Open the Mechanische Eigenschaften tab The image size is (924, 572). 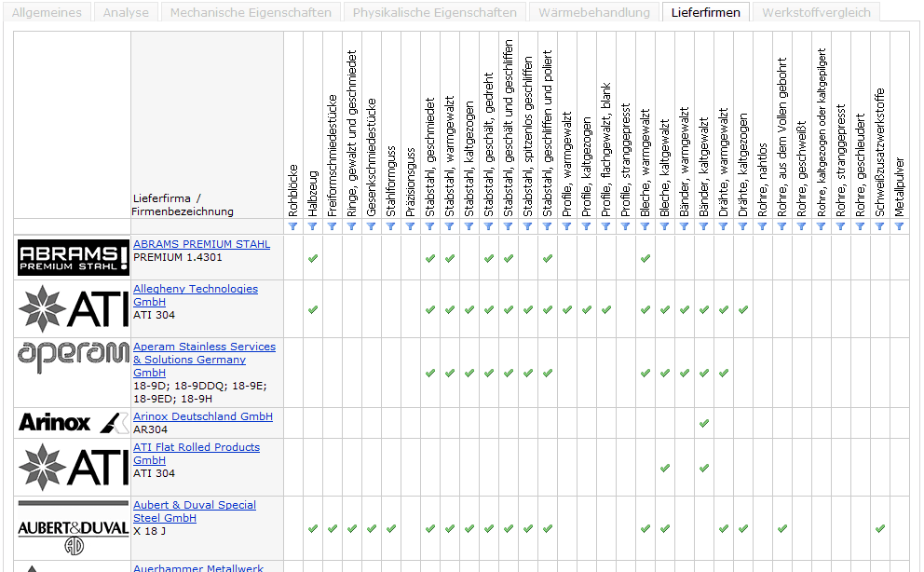click(251, 13)
